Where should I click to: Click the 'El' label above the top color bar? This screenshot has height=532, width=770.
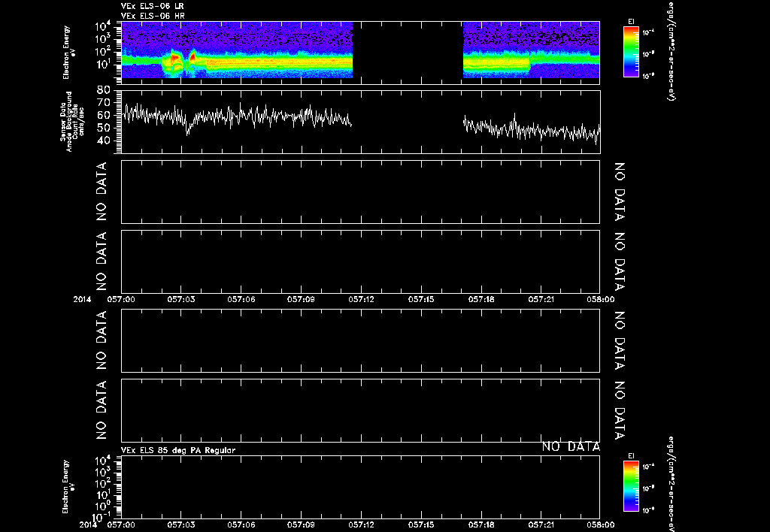pos(631,22)
